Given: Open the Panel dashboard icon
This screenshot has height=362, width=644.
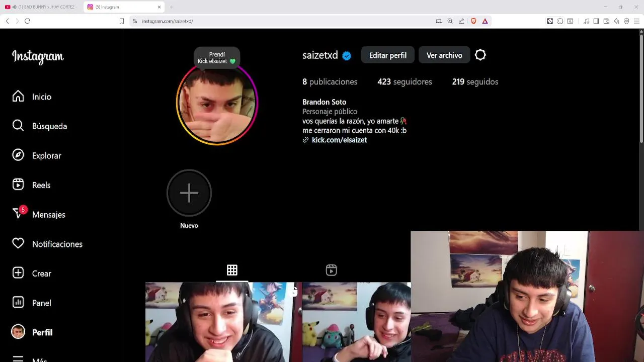Looking at the screenshot, I should [x=18, y=303].
